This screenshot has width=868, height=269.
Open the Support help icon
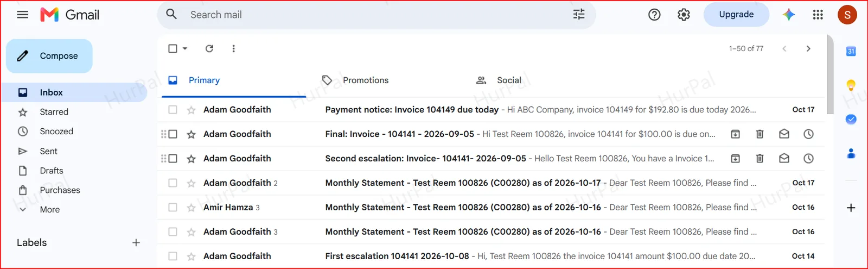[x=654, y=15]
